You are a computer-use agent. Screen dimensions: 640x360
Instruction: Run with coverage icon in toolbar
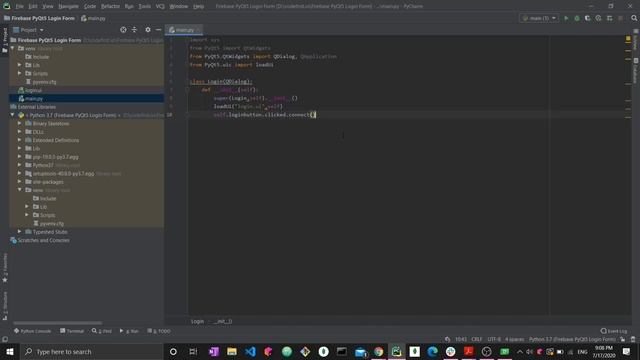click(588, 18)
